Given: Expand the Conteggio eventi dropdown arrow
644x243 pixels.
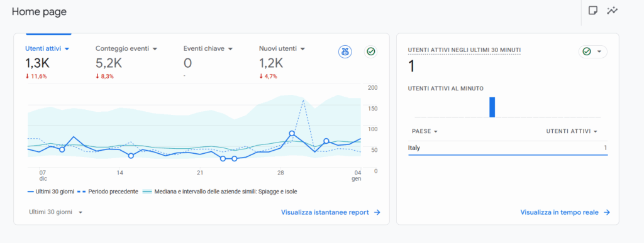Looking at the screenshot, I should [155, 49].
